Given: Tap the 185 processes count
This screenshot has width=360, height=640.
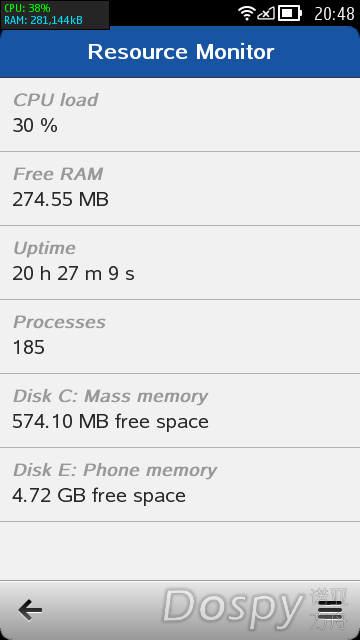Looking at the screenshot, I should point(29,347).
